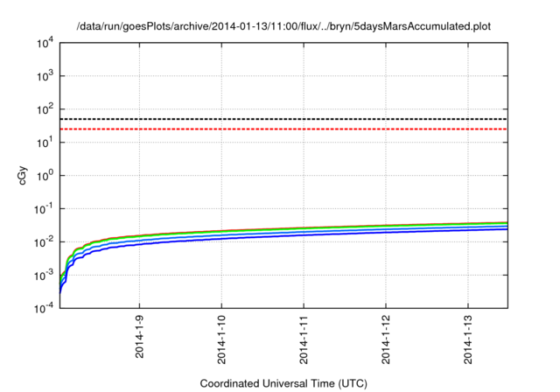Select the 10^4 y-axis label

(45, 43)
